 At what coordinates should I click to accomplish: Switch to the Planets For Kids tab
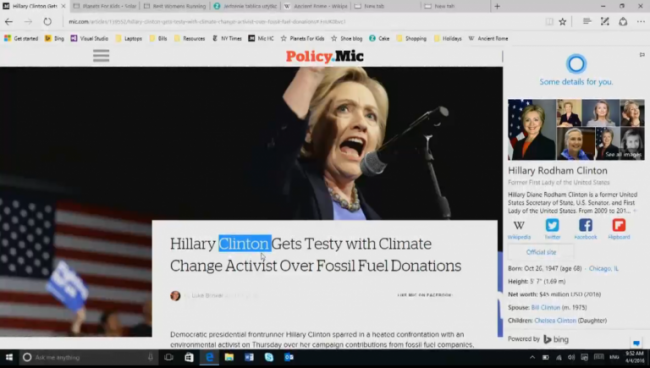coord(105,6)
